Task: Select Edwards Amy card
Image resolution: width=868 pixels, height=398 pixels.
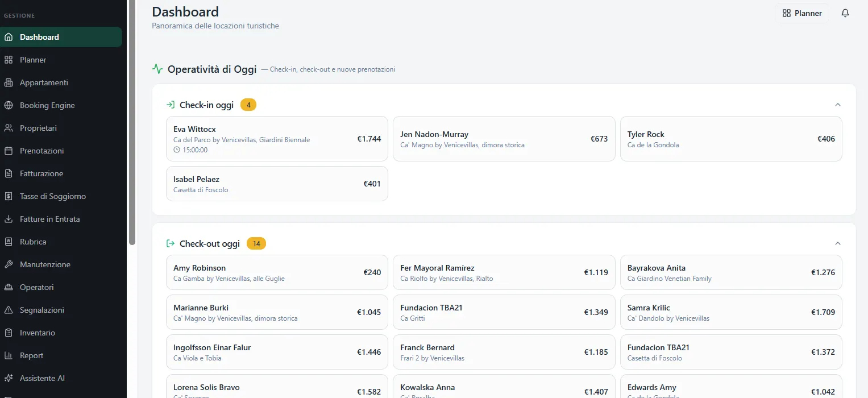Action: click(731, 386)
